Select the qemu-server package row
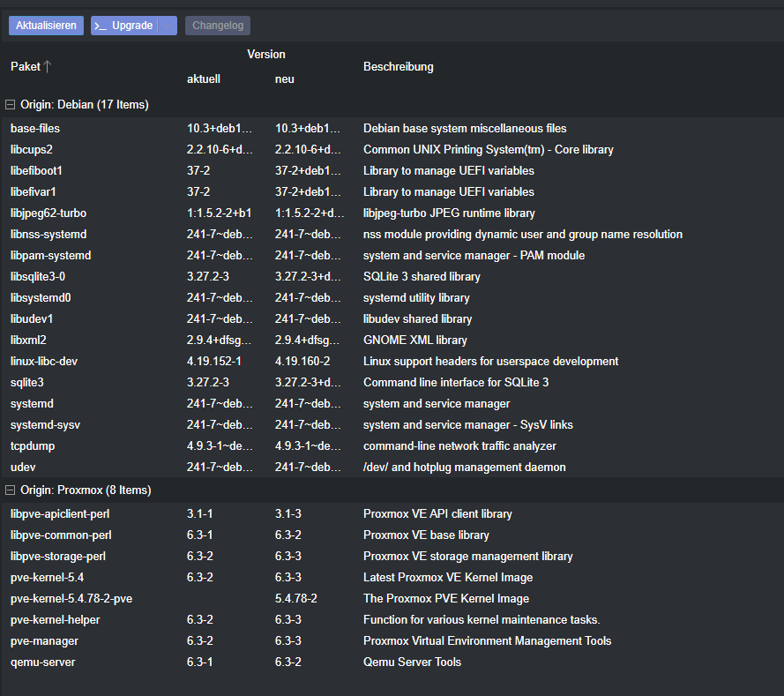The width and height of the screenshot is (784, 696). point(392,662)
